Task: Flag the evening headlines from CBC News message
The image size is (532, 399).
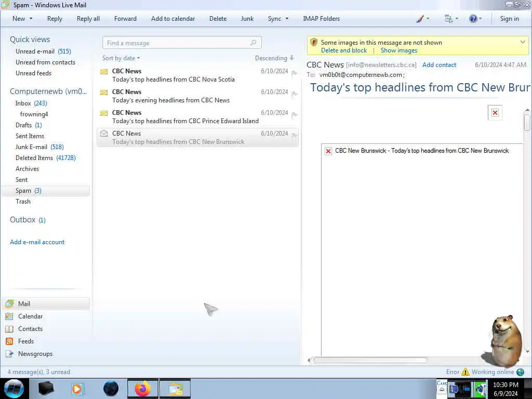Action: 294,94
